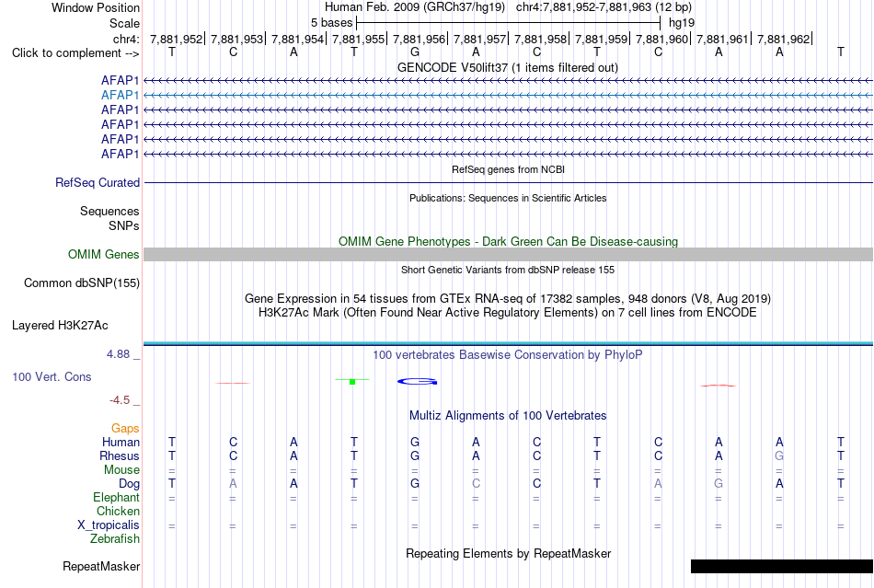The width and height of the screenshot is (874, 588).
Task: Click the '5 bases' scale label
Action: coord(331,23)
